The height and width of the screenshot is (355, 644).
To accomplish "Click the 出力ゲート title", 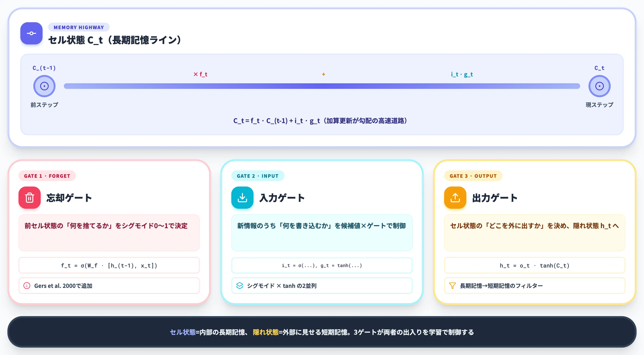I will 495,198.
